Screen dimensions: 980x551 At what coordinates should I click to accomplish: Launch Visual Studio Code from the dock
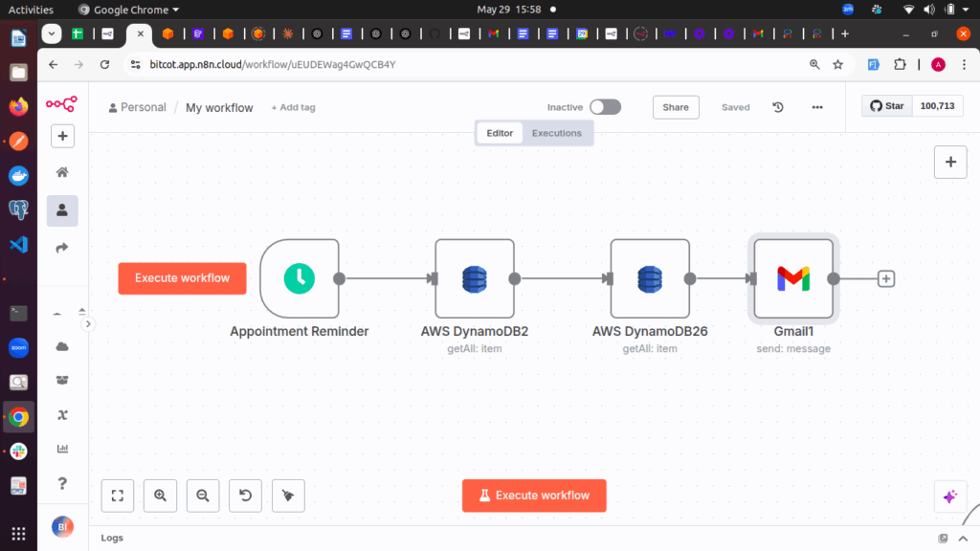[18, 244]
